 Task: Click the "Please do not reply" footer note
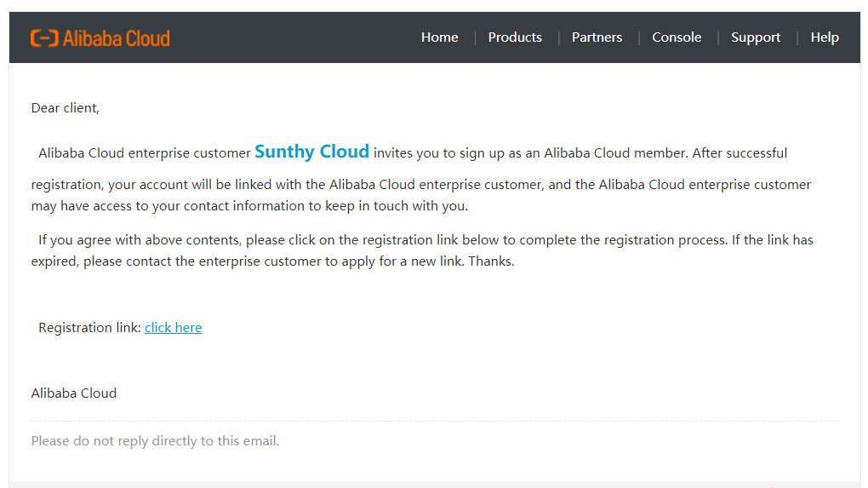click(x=155, y=441)
